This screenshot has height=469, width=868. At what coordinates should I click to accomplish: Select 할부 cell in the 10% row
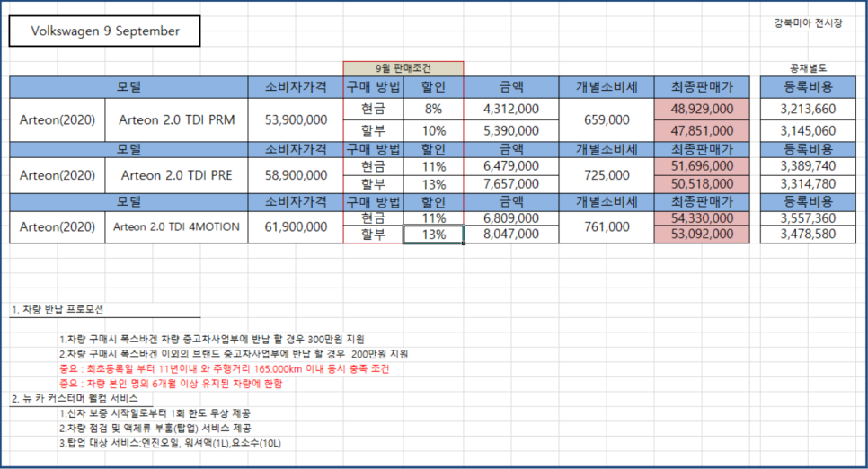(373, 130)
